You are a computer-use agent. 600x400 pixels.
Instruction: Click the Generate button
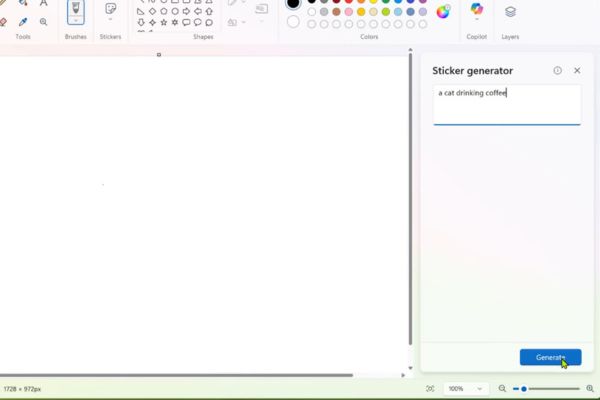pyautogui.click(x=550, y=357)
